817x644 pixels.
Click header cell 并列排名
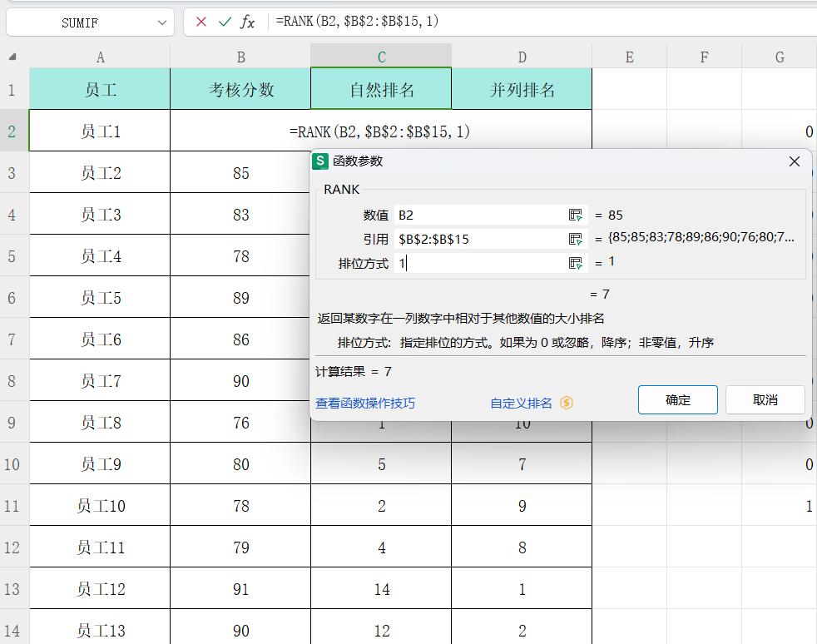[x=522, y=90]
